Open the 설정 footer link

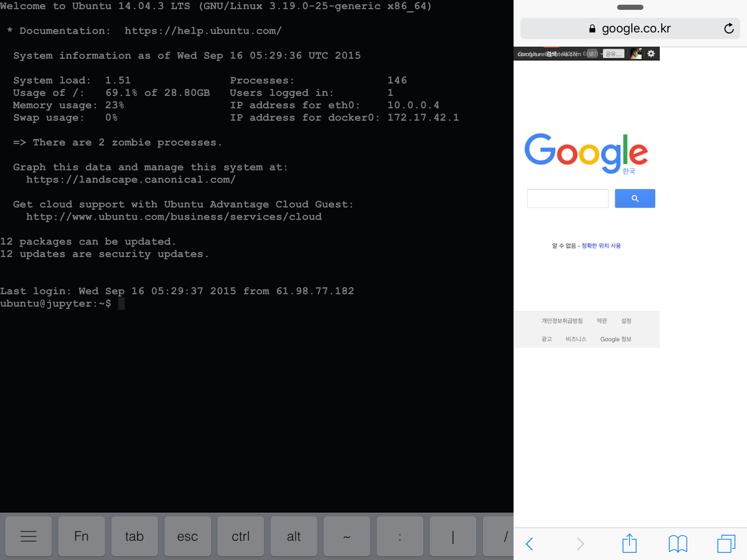click(x=626, y=321)
